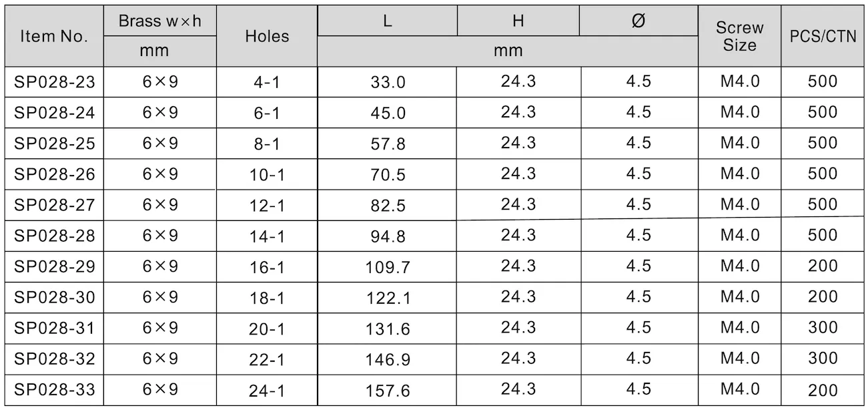Click the L value 82.5

[x=388, y=206]
